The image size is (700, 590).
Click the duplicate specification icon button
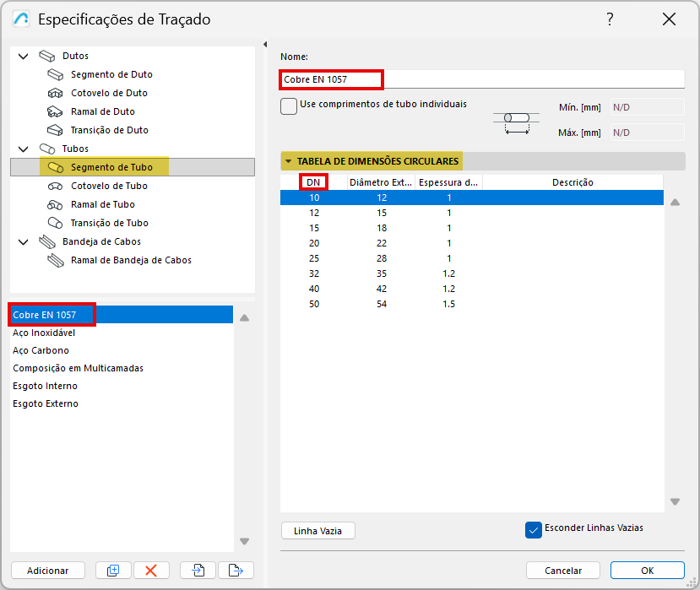[x=113, y=571]
